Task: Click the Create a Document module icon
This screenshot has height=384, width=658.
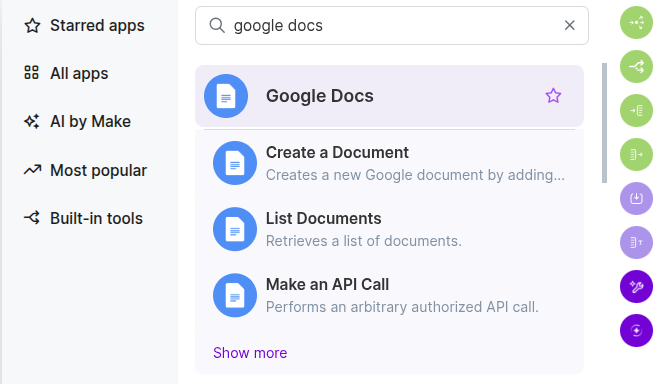Action: pos(235,163)
